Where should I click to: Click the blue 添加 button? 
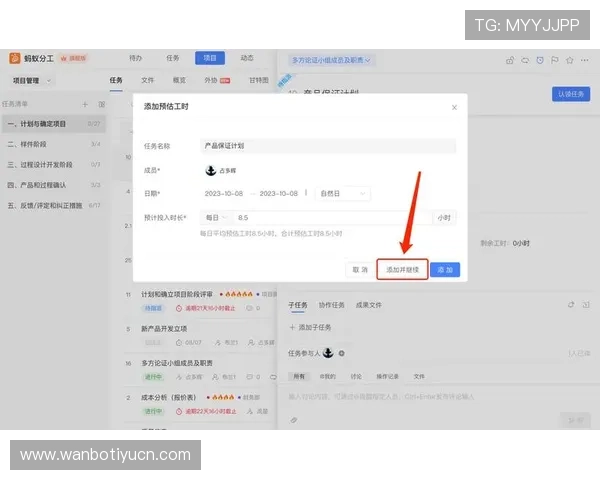pyautogui.click(x=445, y=270)
